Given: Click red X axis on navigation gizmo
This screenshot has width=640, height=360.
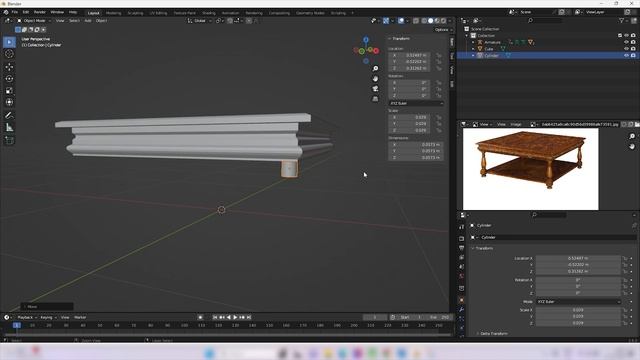Looking at the screenshot, I should [x=376, y=51].
